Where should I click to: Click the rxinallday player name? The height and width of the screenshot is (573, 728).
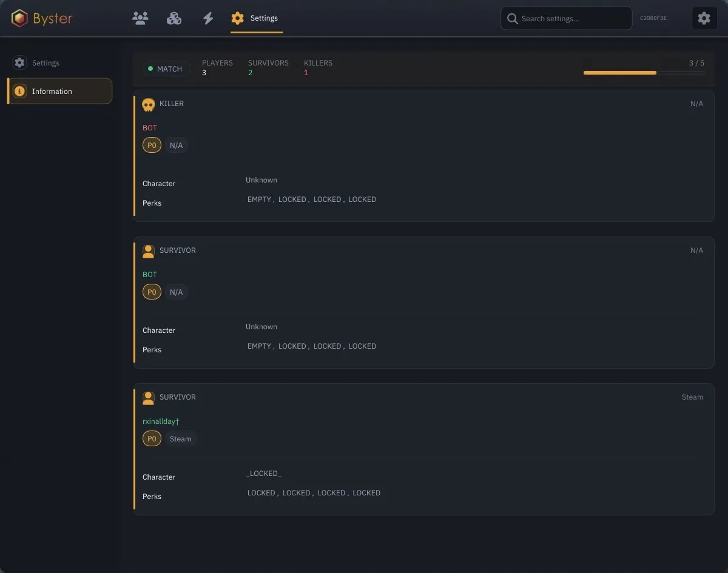point(161,421)
